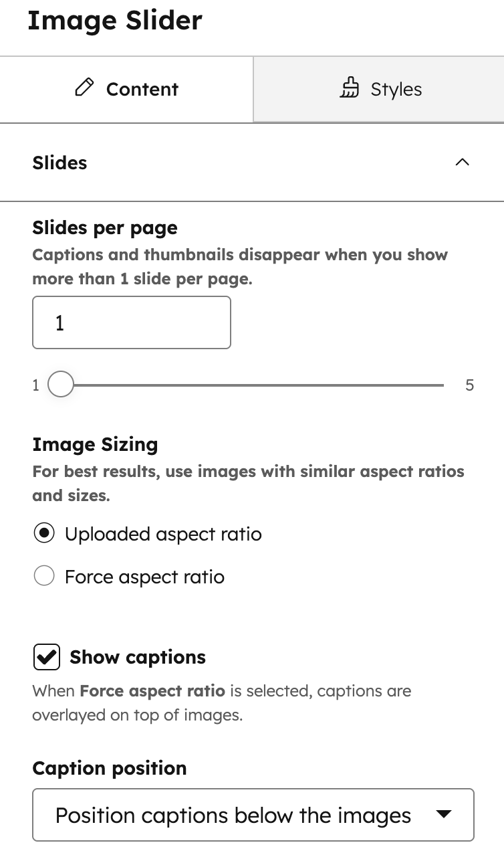The height and width of the screenshot is (859, 504).
Task: Uncheck the Show captions checkbox
Action: click(45, 657)
